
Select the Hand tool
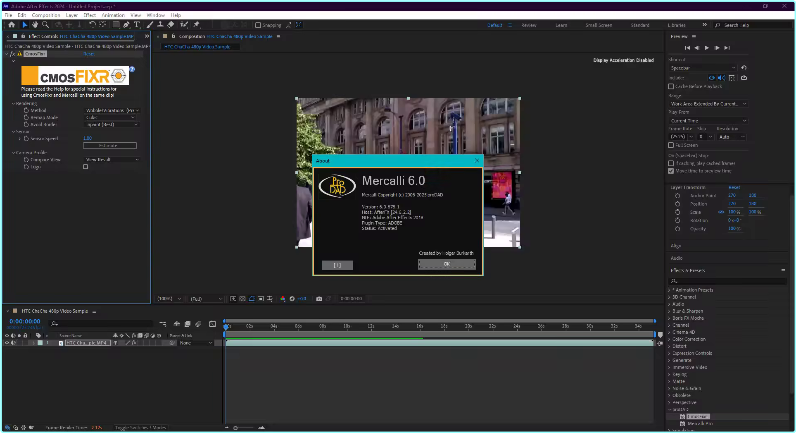pos(35,24)
